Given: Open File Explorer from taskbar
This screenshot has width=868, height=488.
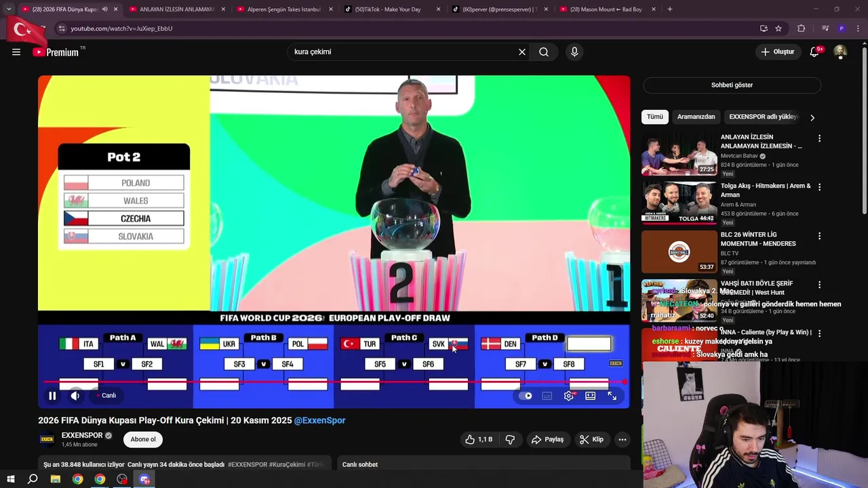Looking at the screenshot, I should pyautogui.click(x=56, y=479).
